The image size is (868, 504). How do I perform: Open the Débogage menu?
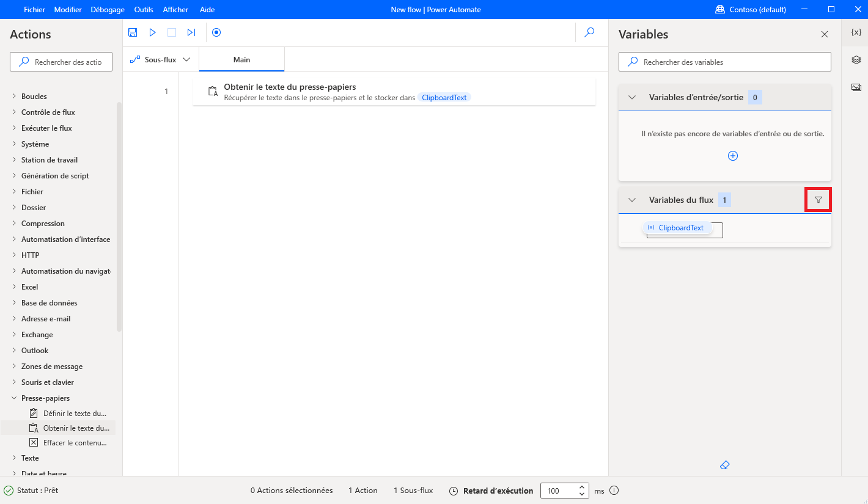107,9
